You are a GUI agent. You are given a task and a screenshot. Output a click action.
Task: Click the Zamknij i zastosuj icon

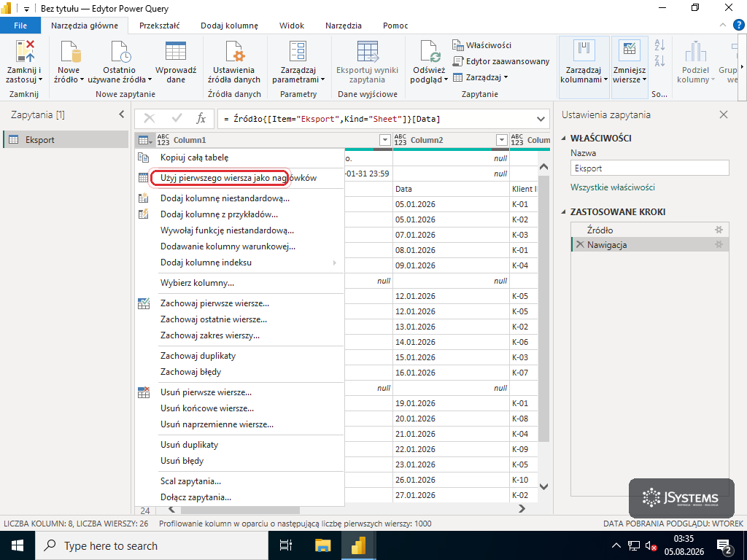click(25, 51)
